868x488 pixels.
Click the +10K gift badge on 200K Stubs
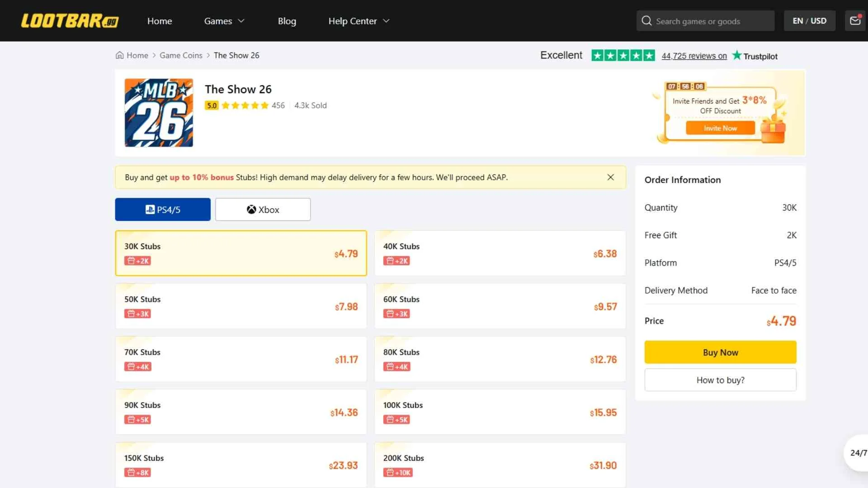click(x=398, y=472)
